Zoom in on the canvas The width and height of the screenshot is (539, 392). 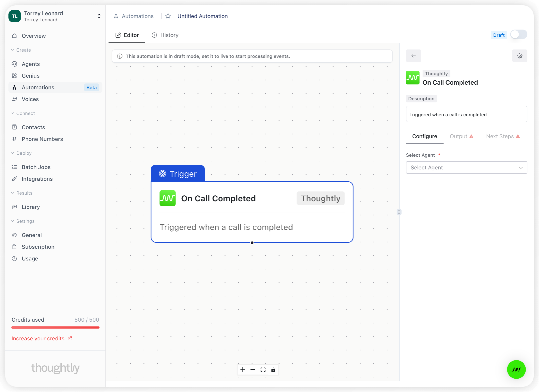[x=243, y=370]
